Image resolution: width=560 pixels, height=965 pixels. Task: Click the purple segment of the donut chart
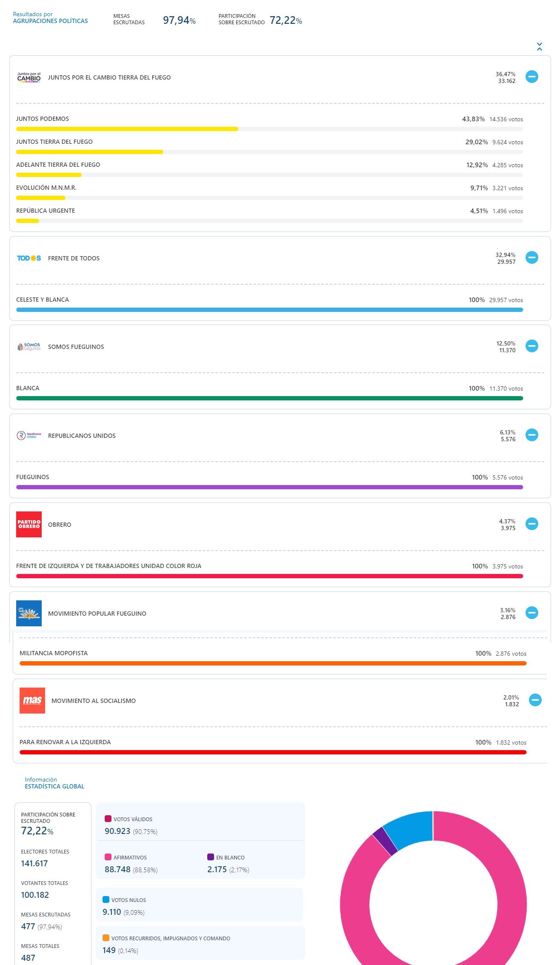(385, 841)
